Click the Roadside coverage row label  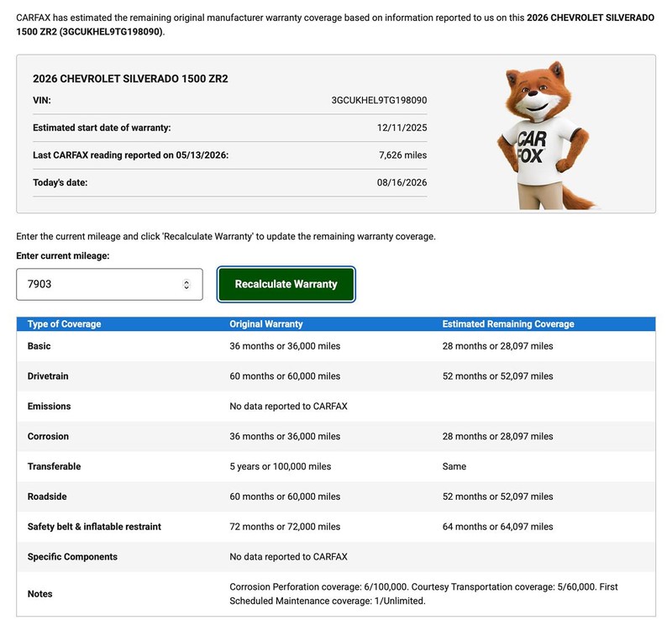pyautogui.click(x=47, y=497)
